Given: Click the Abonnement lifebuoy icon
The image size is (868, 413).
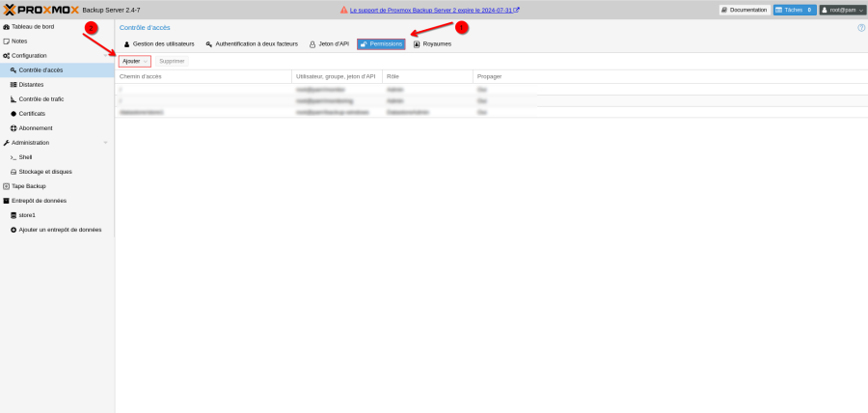Looking at the screenshot, I should click(x=14, y=128).
